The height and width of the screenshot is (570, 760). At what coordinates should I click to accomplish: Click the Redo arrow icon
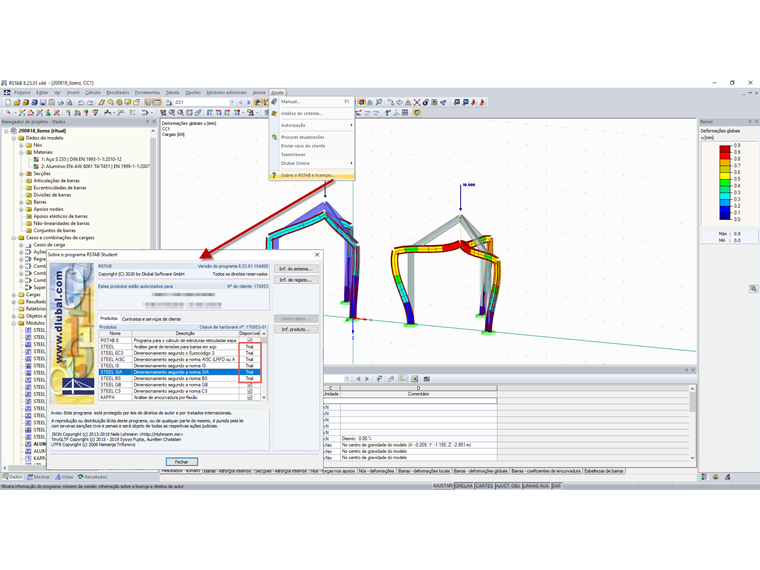click(x=90, y=102)
